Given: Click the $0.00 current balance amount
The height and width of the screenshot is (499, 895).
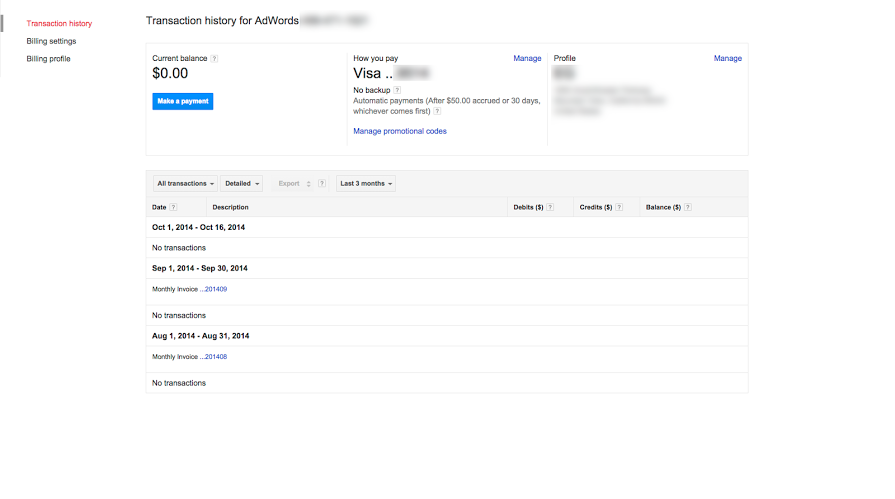Looking at the screenshot, I should (170, 73).
